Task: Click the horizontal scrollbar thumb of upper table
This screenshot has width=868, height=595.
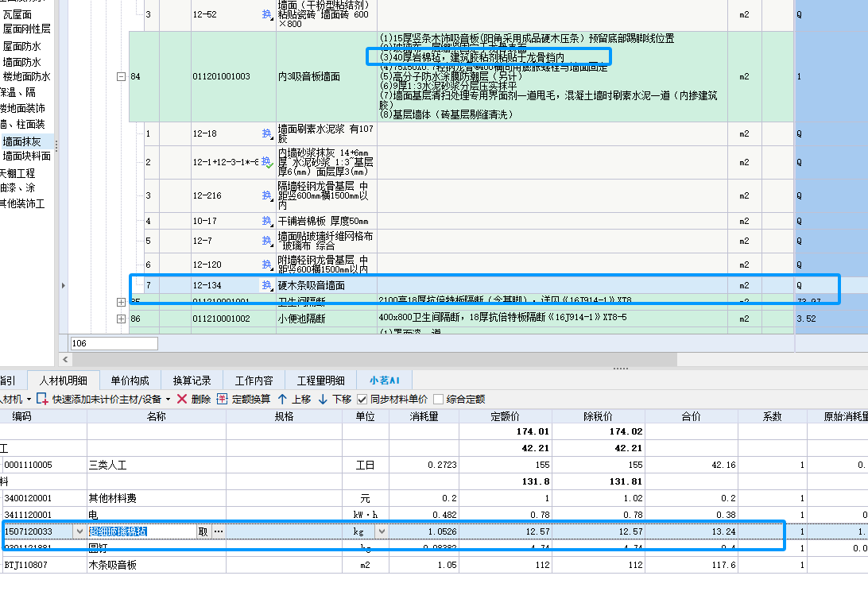Action: click(374, 359)
